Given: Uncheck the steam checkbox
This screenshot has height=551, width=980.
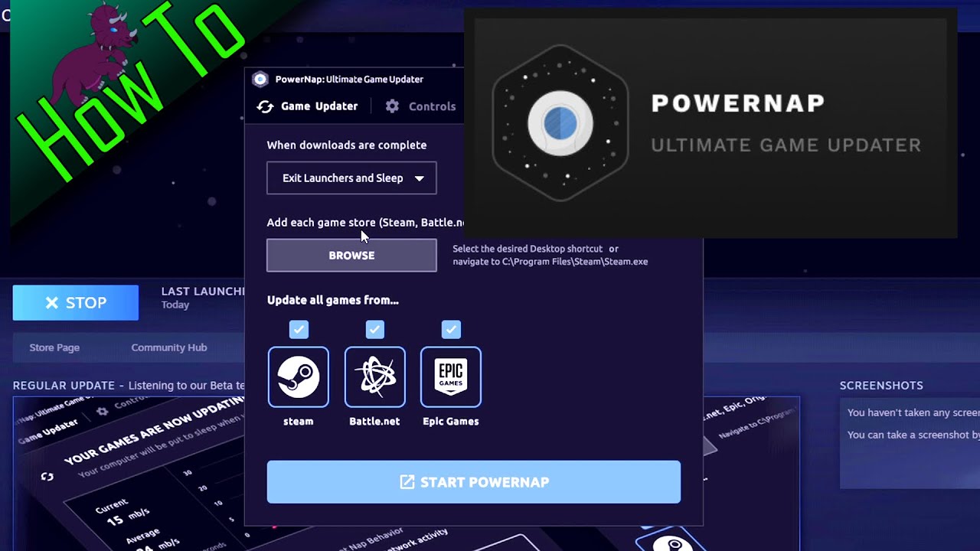Looking at the screenshot, I should pyautogui.click(x=299, y=329).
